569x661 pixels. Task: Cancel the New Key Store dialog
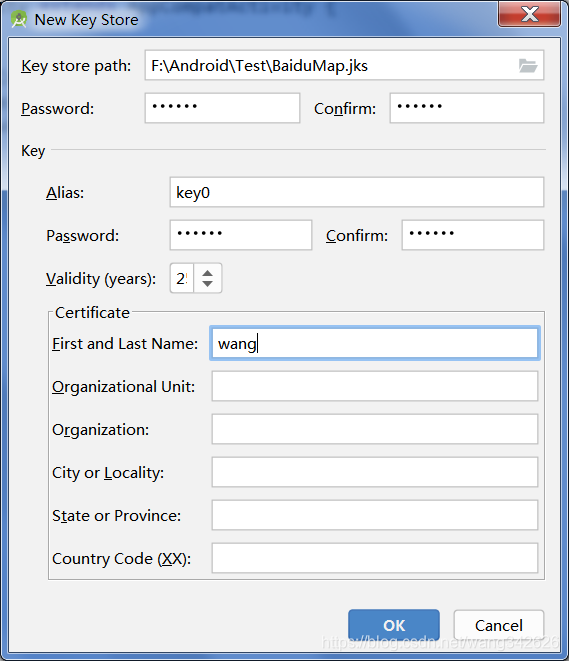[499, 625]
